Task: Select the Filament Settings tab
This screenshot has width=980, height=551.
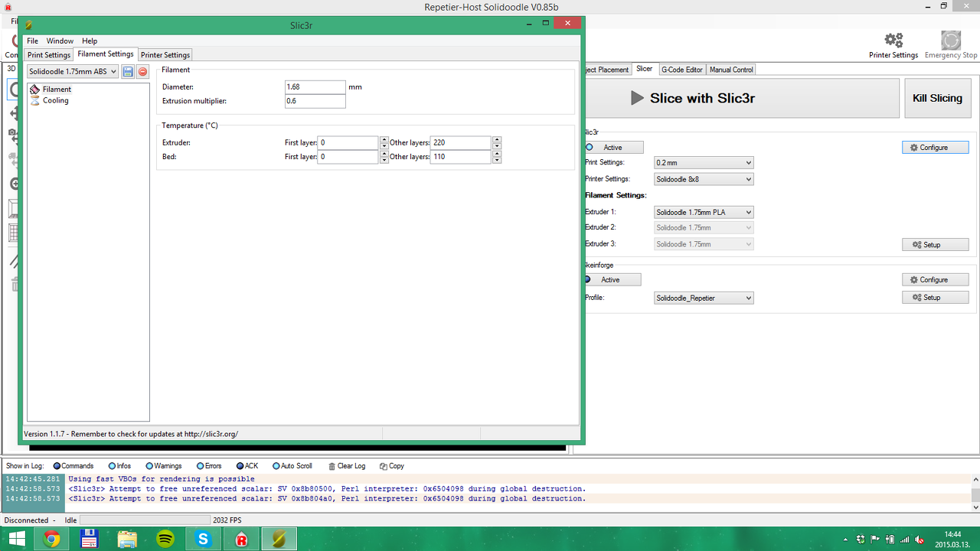Action: tap(106, 54)
